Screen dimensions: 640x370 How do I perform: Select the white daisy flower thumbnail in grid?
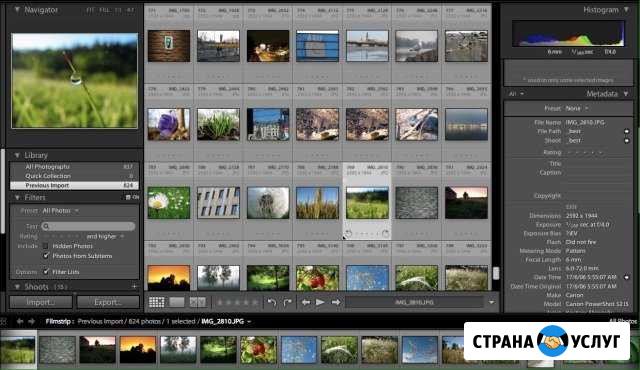coord(169,203)
